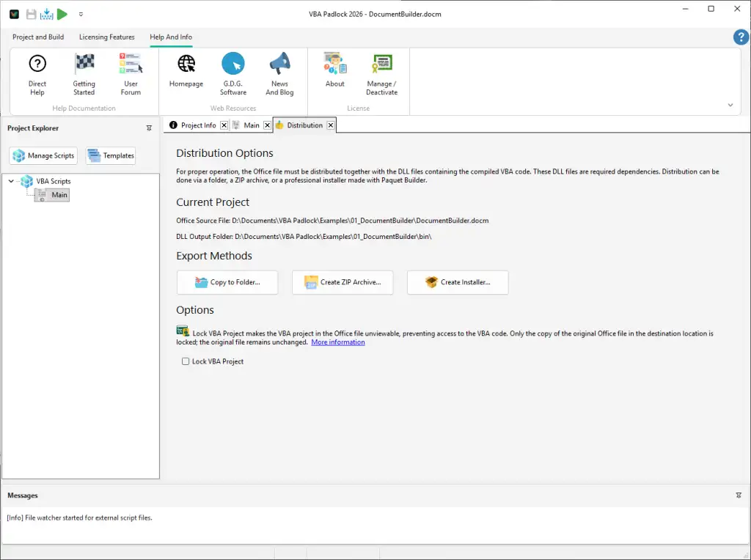Open Direct Help in the ribbon

click(37, 73)
